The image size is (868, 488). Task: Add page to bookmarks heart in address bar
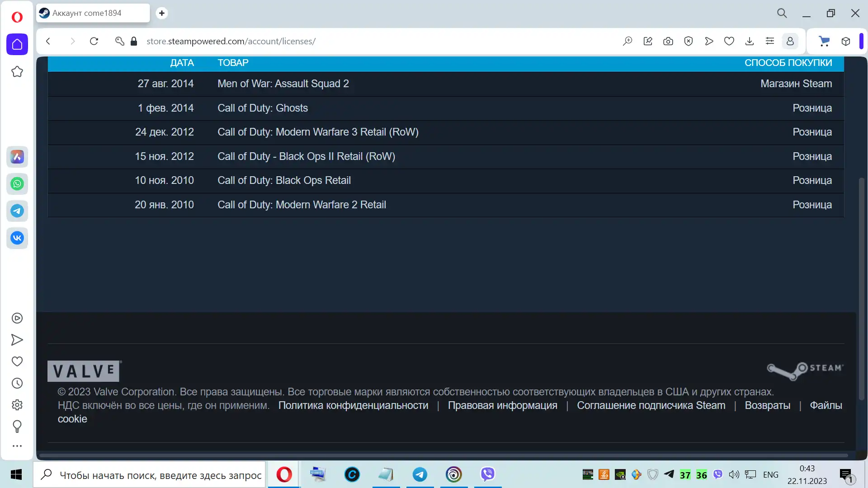point(729,41)
